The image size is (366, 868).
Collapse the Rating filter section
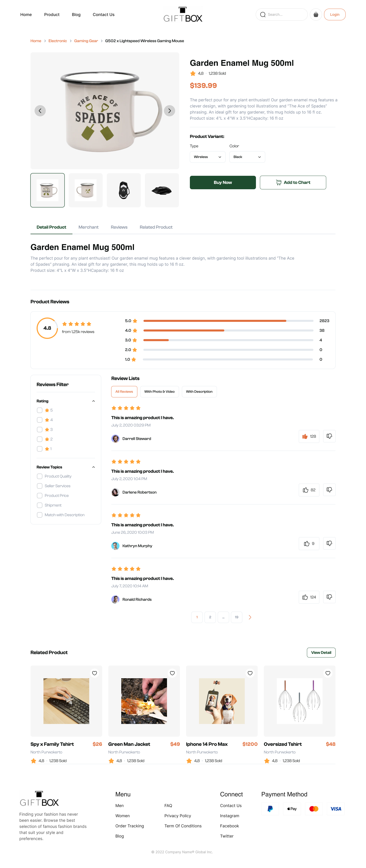click(93, 401)
